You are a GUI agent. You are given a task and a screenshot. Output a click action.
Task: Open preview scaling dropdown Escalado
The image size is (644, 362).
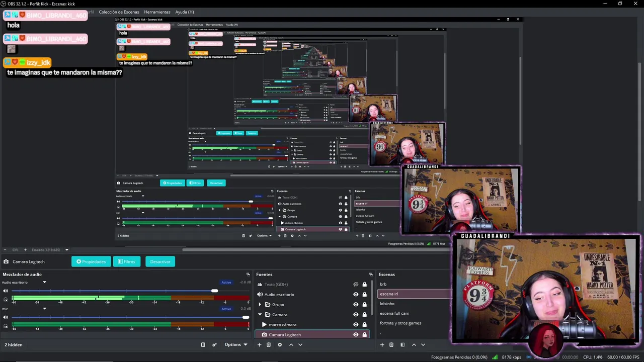[66, 250]
